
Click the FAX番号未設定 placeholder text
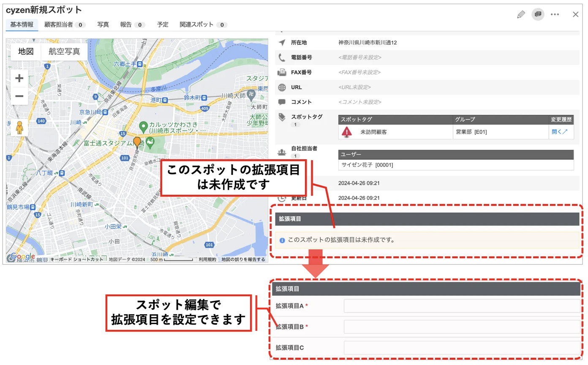pyautogui.click(x=359, y=72)
